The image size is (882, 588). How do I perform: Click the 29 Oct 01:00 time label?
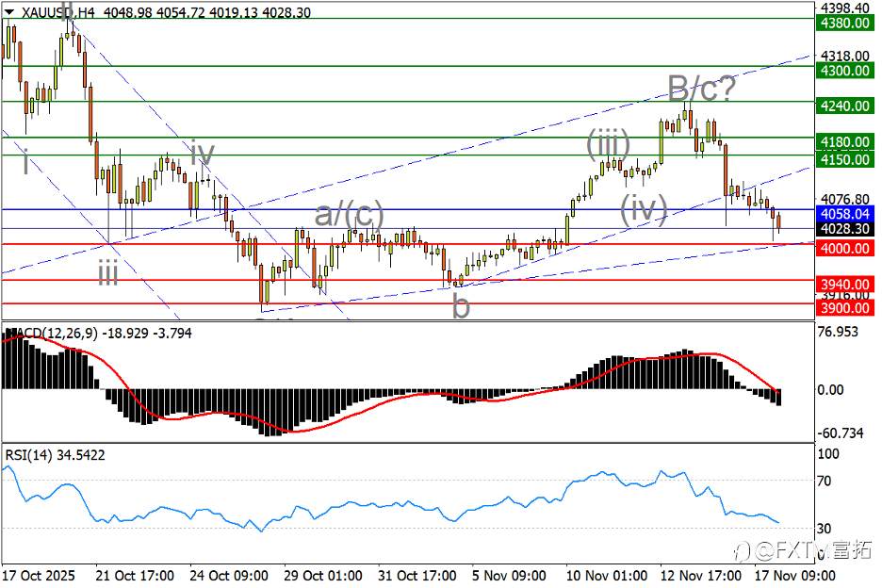(x=323, y=576)
